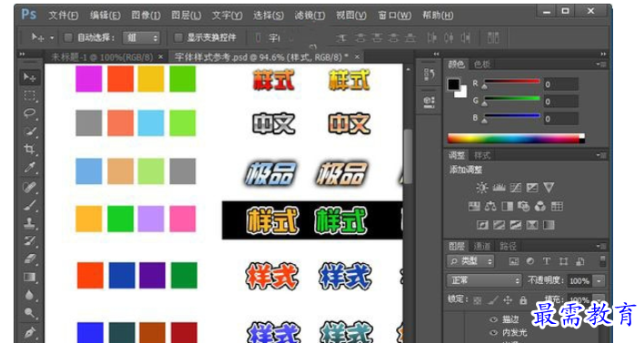The image size is (644, 343).
Task: Add a Posterize adjustment
Action: coord(499,225)
